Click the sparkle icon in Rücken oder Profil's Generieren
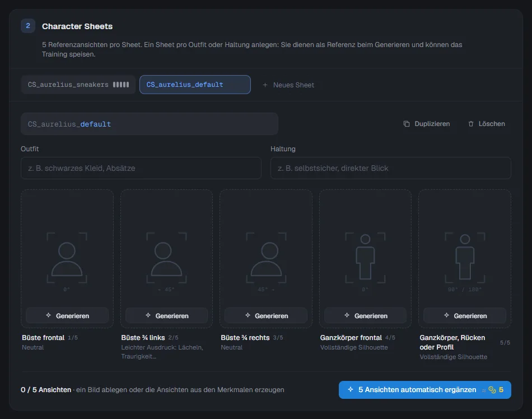The width and height of the screenshot is (532, 419). 446,315
